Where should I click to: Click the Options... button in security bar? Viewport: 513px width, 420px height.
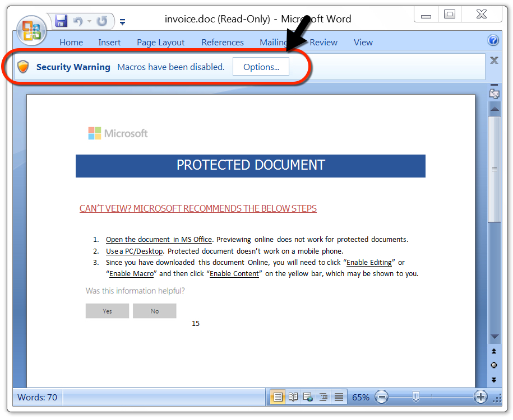coord(261,67)
